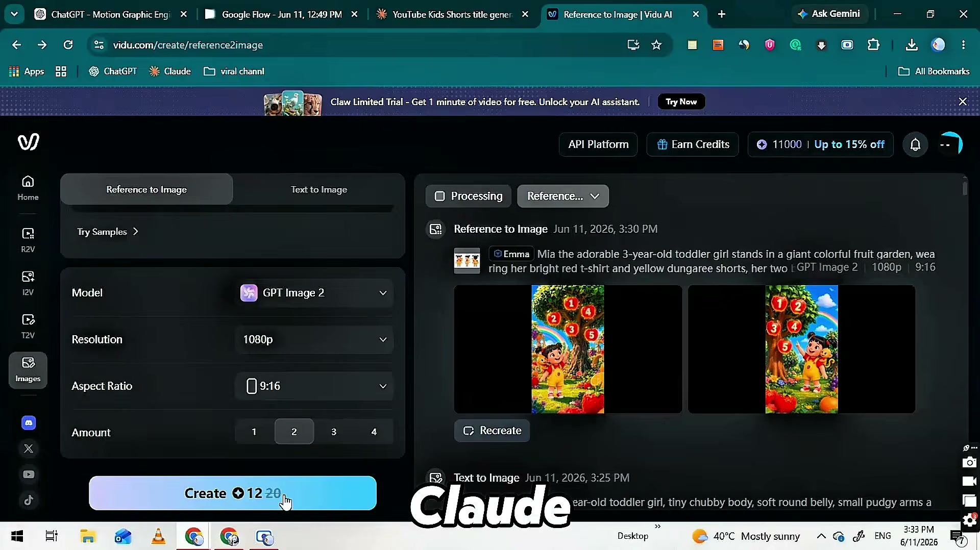Open the second generated fruit tree image
This screenshot has height=550, width=980.
[801, 349]
